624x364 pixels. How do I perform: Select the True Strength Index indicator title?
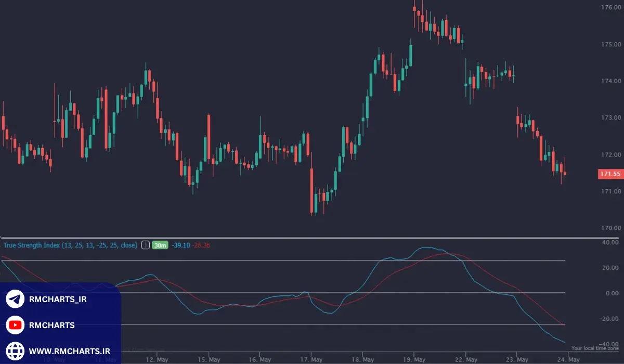[70, 245]
